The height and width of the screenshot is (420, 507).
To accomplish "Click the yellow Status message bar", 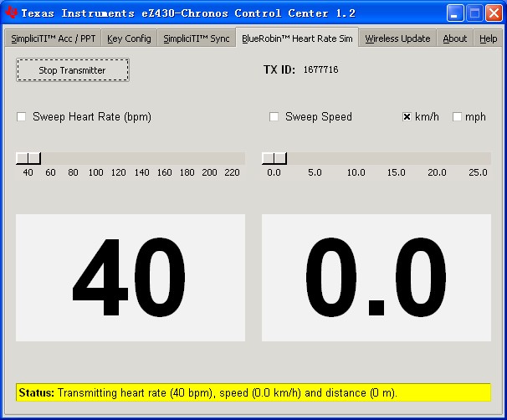I will tap(253, 392).
